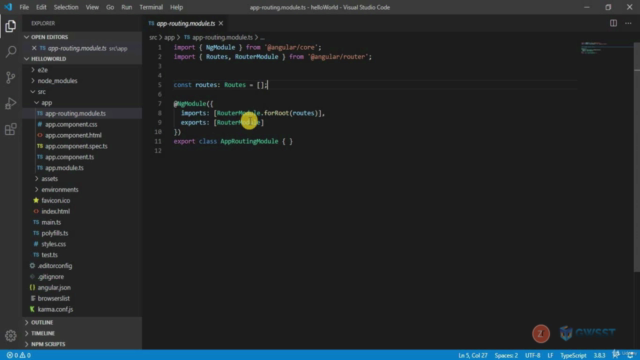Click the Split Editor icon
The width and height of the screenshot is (640, 360).
tap(613, 23)
